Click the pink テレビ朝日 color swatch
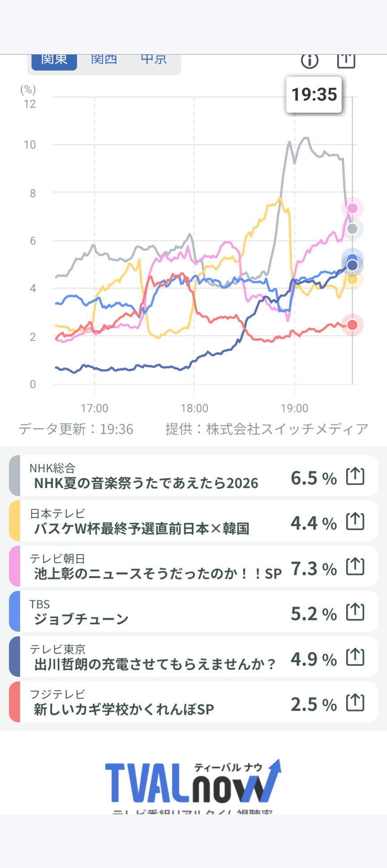The height and width of the screenshot is (868, 387). 15,566
